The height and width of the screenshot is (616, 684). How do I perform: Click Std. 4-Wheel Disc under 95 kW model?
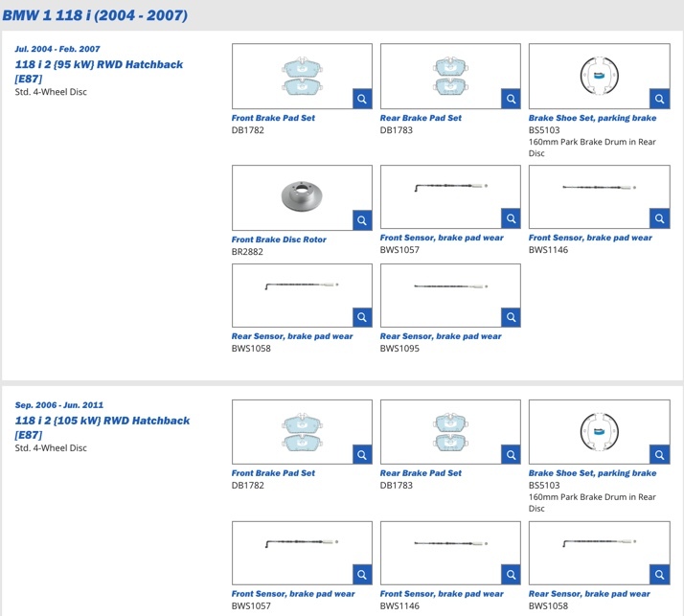click(51, 92)
